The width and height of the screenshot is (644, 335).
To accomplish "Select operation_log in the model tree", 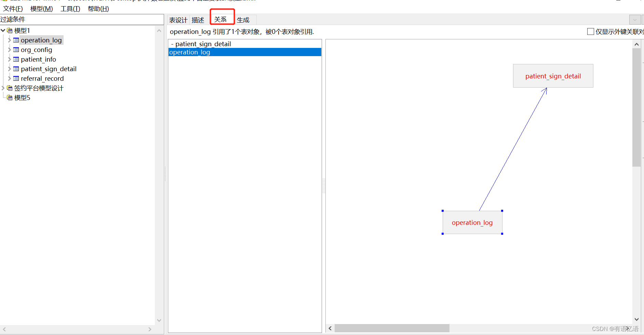I will [x=41, y=40].
